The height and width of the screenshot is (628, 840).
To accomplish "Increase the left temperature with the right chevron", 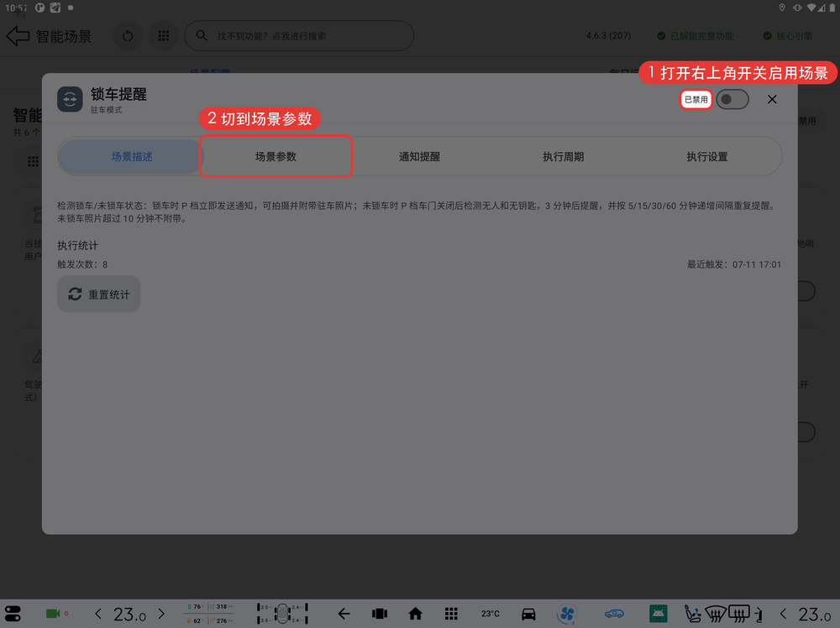I will click(161, 614).
